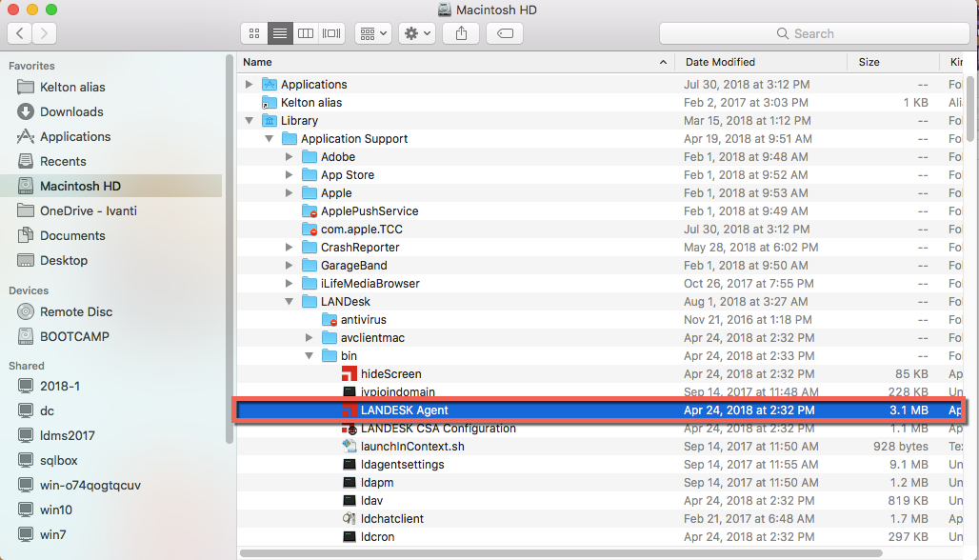Click the Edit Tags icon
The height and width of the screenshot is (560, 979).
(x=504, y=32)
